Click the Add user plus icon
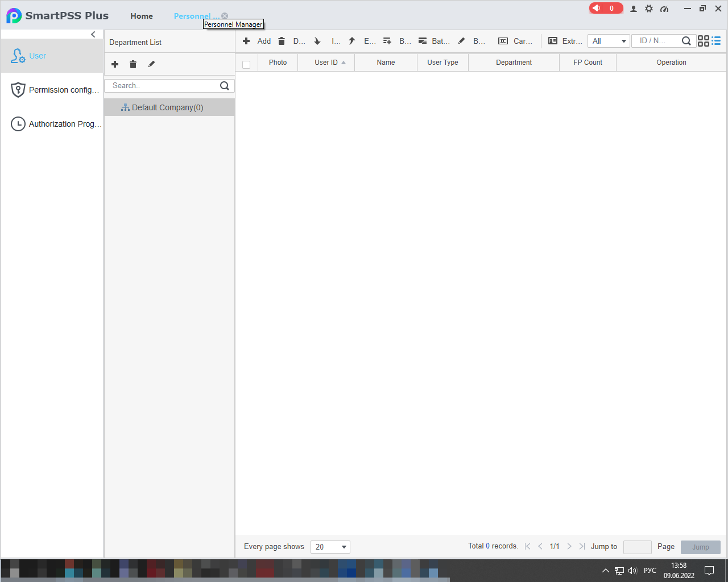The width and height of the screenshot is (728, 582). tap(246, 41)
